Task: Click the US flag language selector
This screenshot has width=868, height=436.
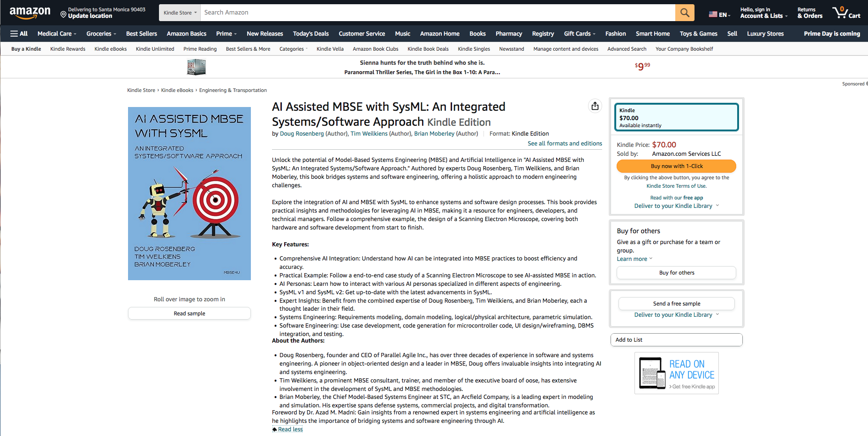Action: [x=719, y=15]
